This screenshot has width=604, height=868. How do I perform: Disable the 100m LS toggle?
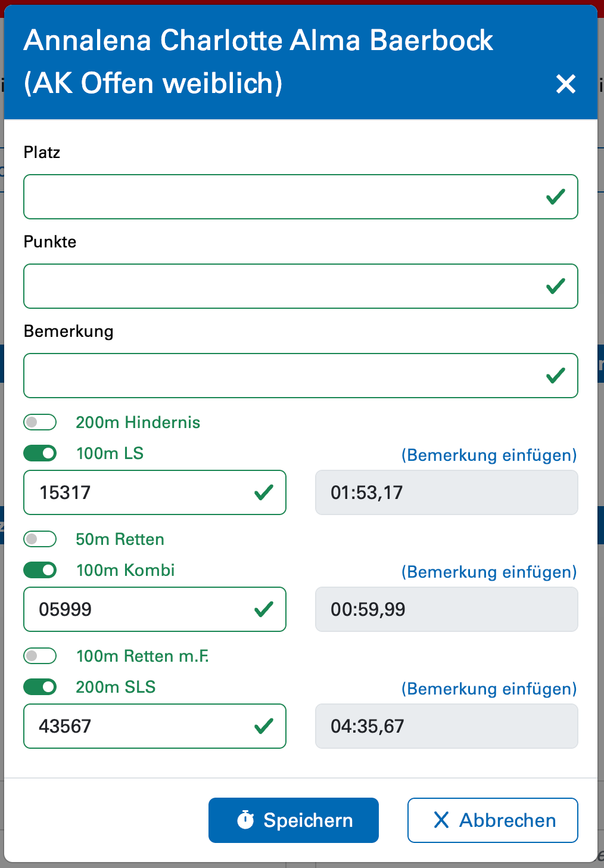(40, 453)
